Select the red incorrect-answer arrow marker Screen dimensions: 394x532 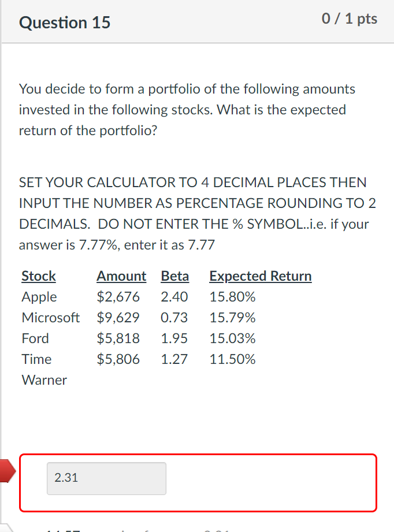pyautogui.click(x=6, y=471)
